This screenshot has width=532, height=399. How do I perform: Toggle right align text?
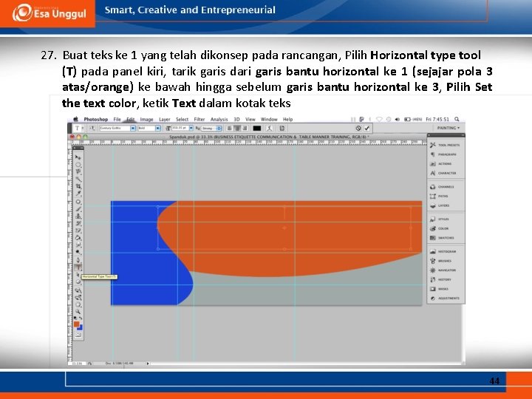coord(245,129)
